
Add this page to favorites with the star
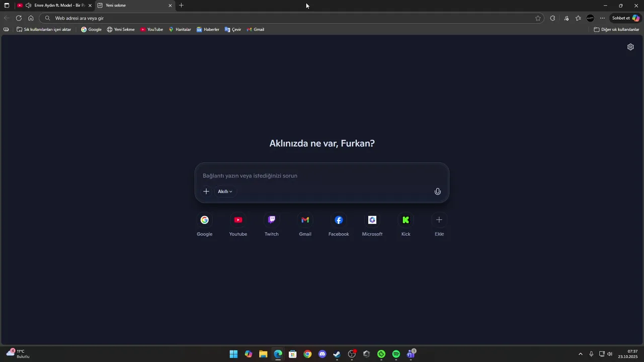tap(538, 18)
